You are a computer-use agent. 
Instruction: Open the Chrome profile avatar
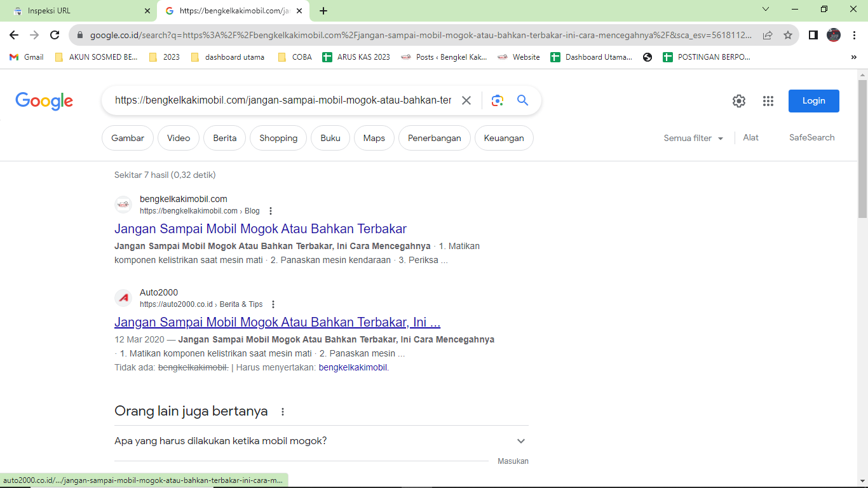(x=834, y=35)
